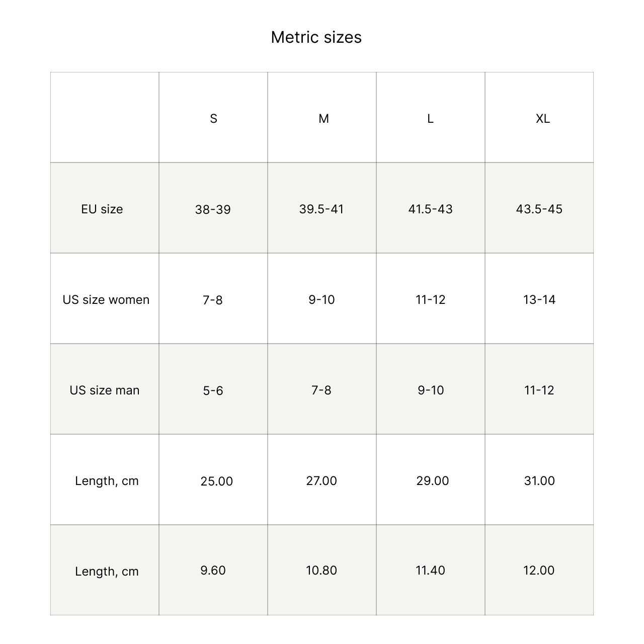644x644 pixels.
Task: Click the L column header
Action: pos(430,119)
